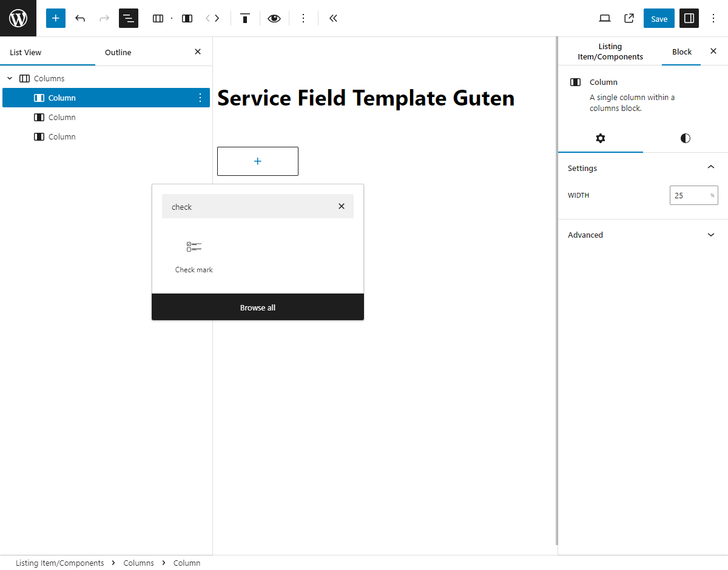Collapse the toolbar with double chevron icon

333,18
